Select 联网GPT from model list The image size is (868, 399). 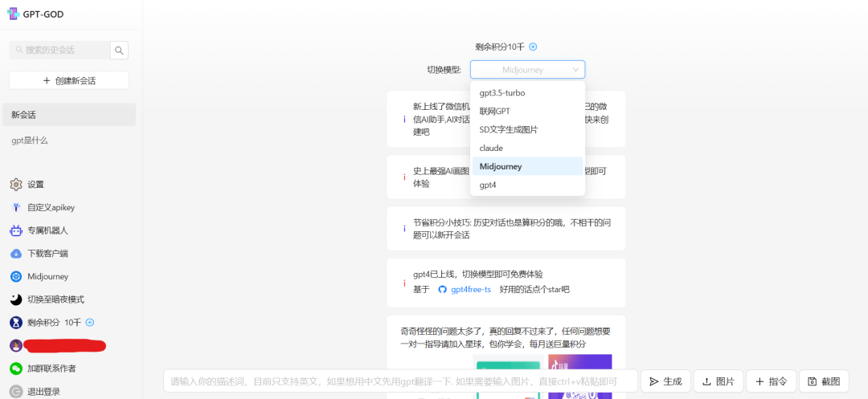click(x=527, y=111)
